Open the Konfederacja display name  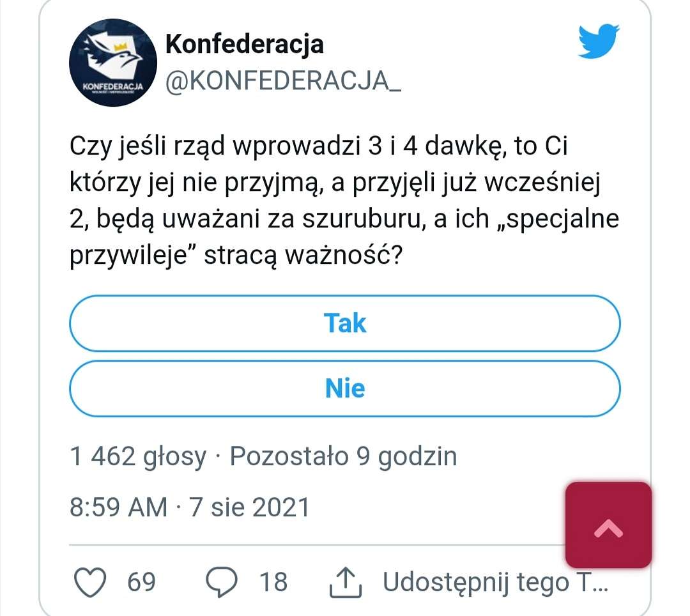pyautogui.click(x=245, y=45)
